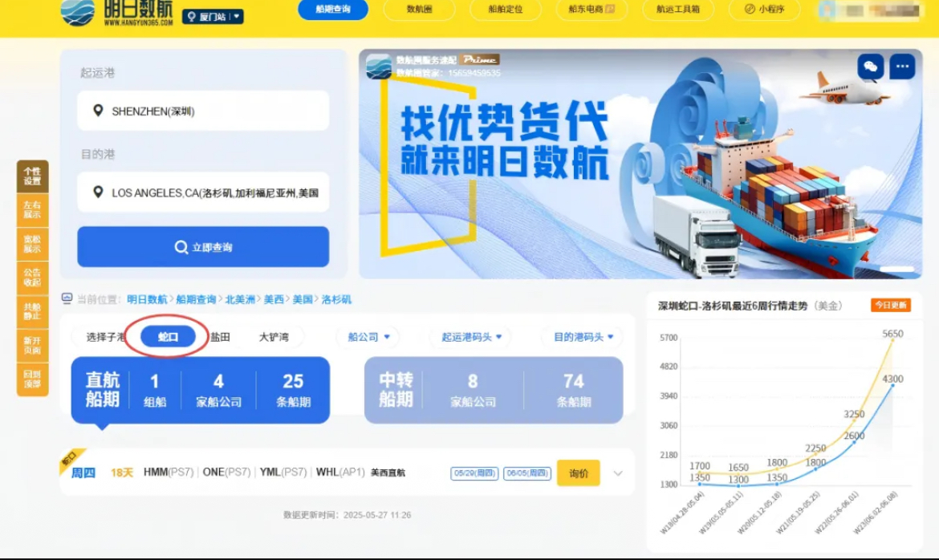Image resolution: width=939 pixels, height=560 pixels.
Task: Click the blurred user avatar in header
Action: pyautogui.click(x=827, y=10)
